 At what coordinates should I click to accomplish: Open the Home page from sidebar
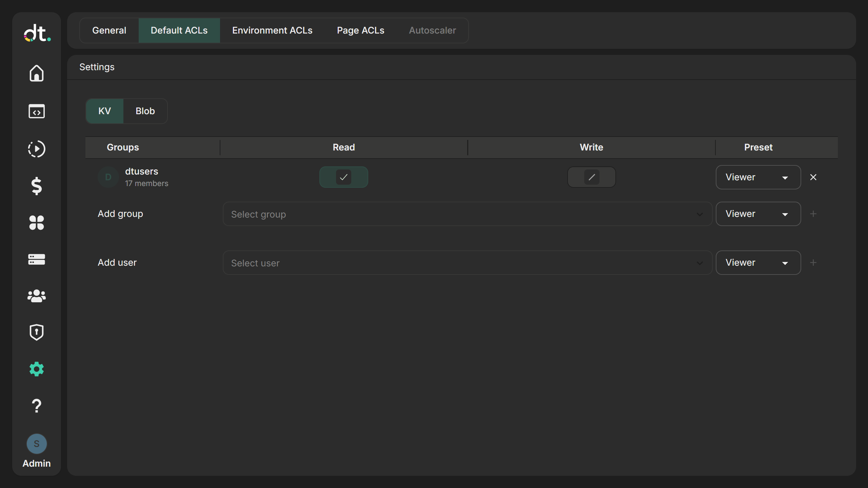pos(37,73)
